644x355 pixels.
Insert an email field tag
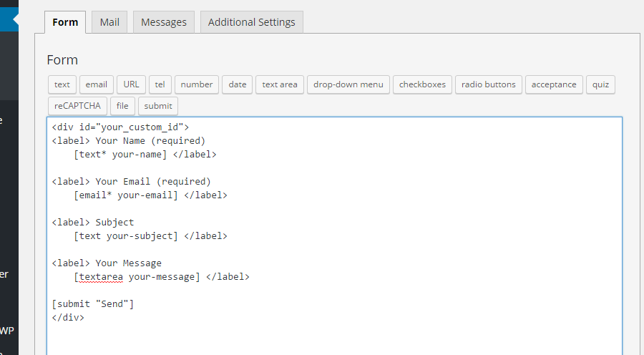97,84
